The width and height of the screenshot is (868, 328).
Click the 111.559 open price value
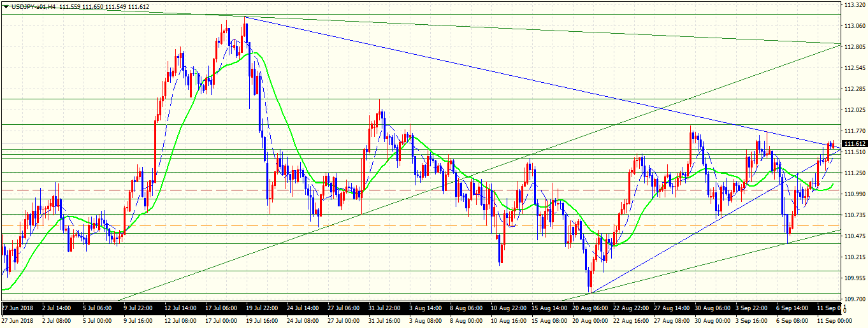69,6
